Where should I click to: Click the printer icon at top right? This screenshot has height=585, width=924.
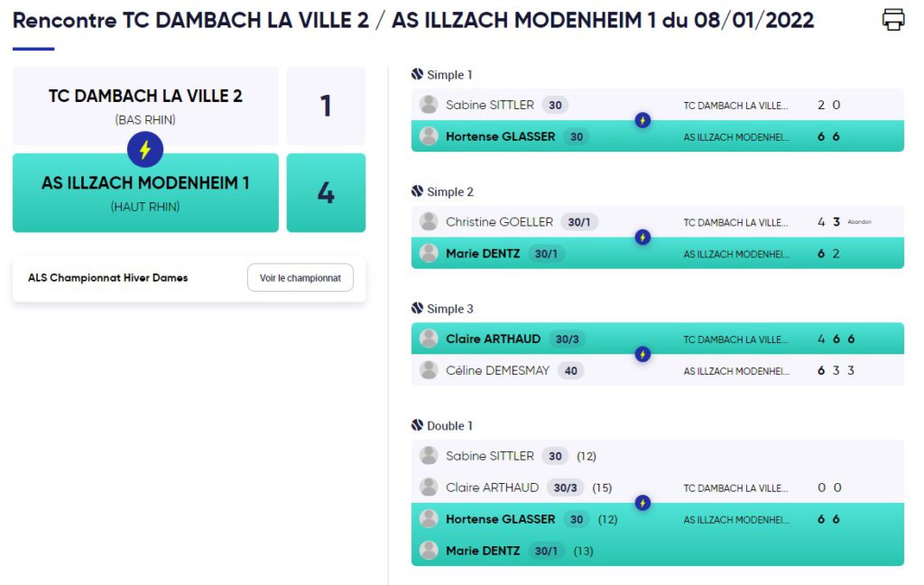892,20
